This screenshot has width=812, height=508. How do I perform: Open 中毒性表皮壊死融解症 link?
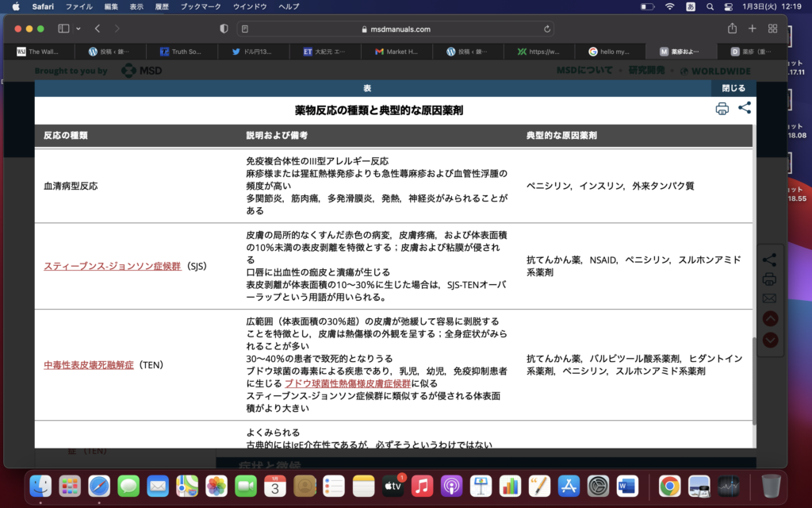[x=88, y=365]
